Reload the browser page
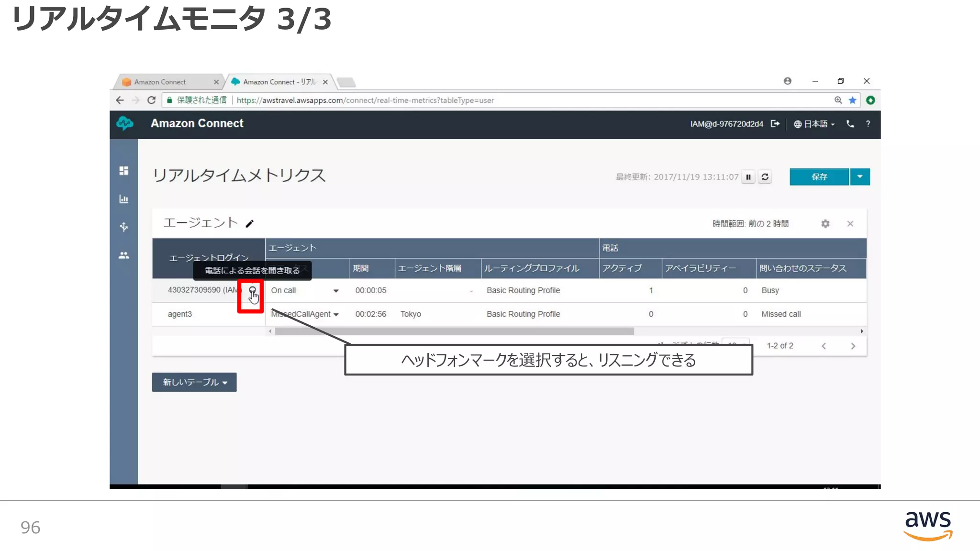 point(152,100)
